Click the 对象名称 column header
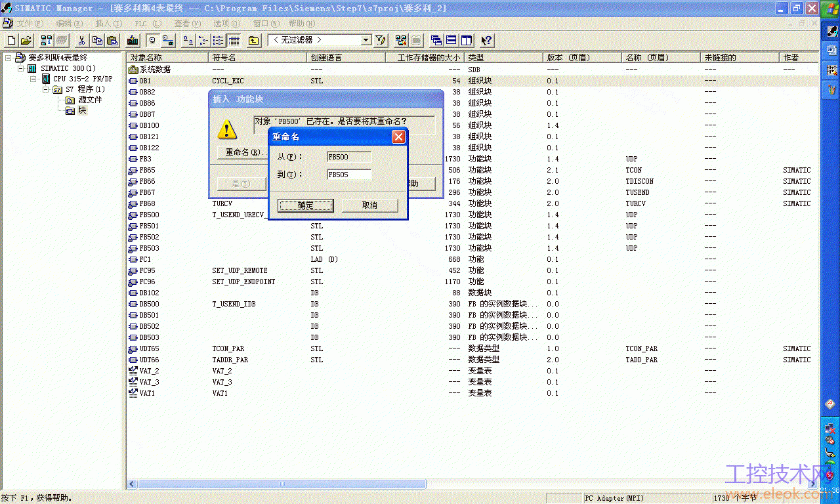 point(167,58)
